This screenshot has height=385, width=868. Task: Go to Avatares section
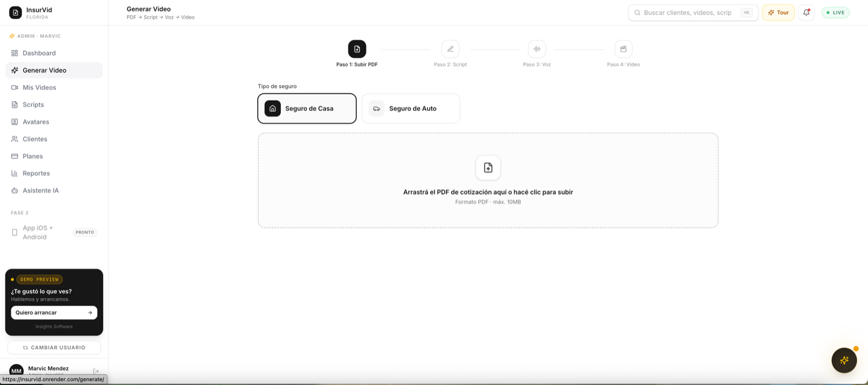click(54, 122)
